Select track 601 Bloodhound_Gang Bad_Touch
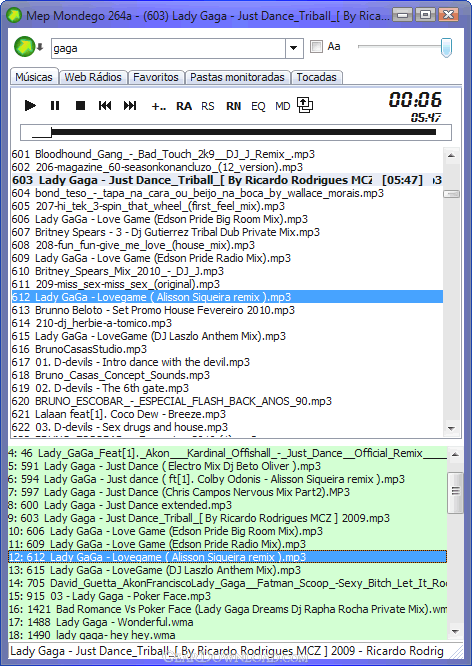 pos(227,154)
